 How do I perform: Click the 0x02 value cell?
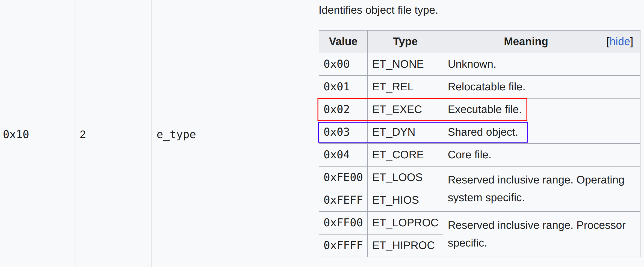pos(336,109)
